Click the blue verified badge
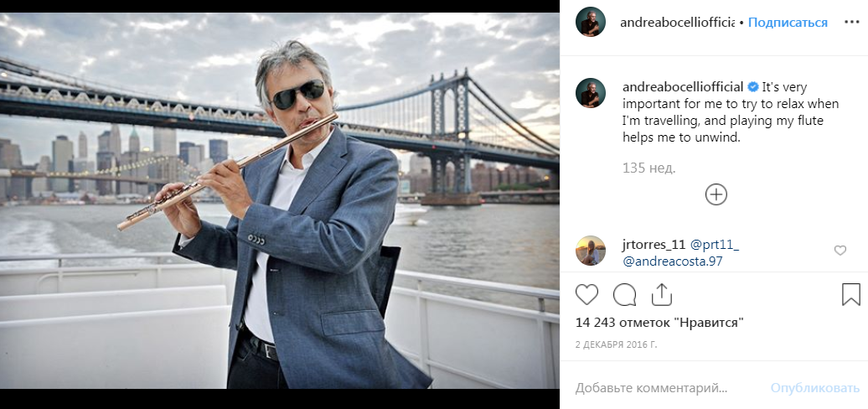Image resolution: width=868 pixels, height=409 pixels. (753, 87)
